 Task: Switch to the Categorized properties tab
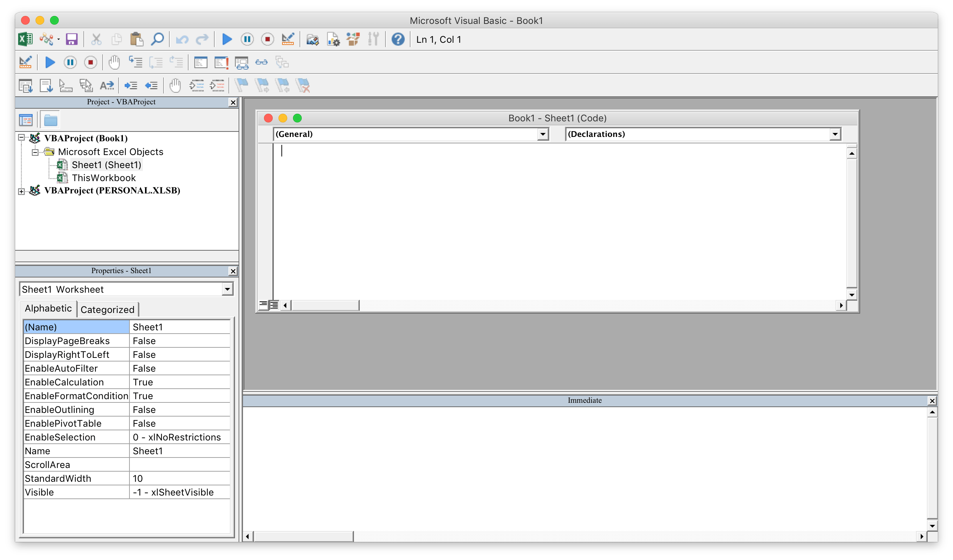click(x=107, y=309)
